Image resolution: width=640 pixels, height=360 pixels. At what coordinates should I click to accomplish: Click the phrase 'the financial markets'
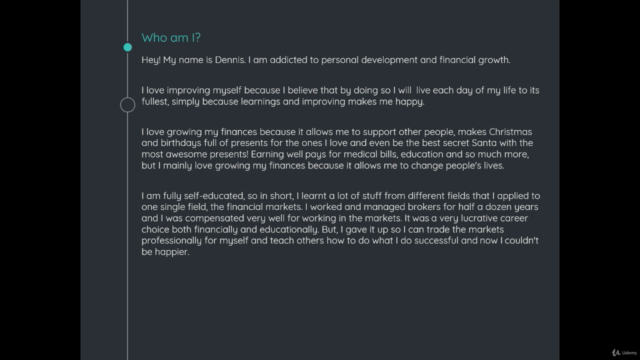click(x=256, y=207)
